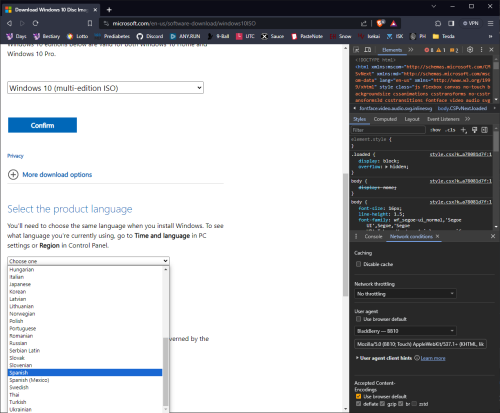Toggle the .cls element classes button

(450, 130)
